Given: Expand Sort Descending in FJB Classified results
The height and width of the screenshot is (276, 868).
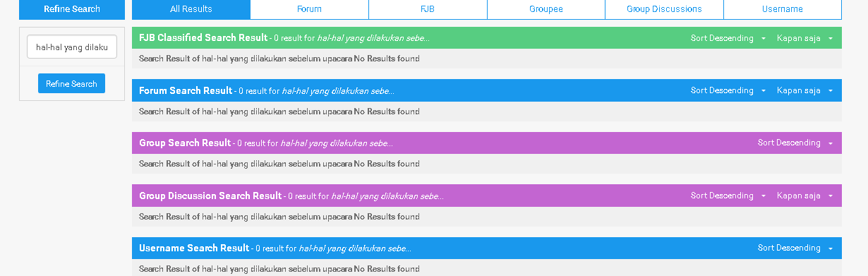Looking at the screenshot, I should coord(728,38).
